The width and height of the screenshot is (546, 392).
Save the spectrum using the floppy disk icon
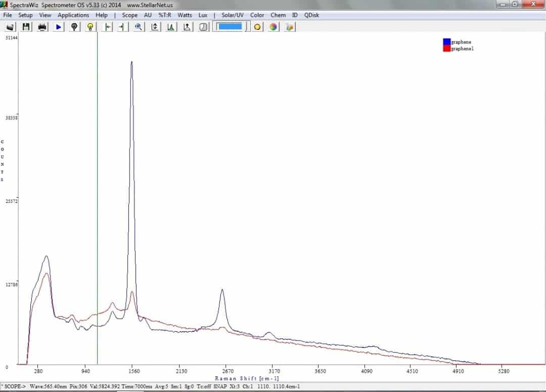[26, 27]
